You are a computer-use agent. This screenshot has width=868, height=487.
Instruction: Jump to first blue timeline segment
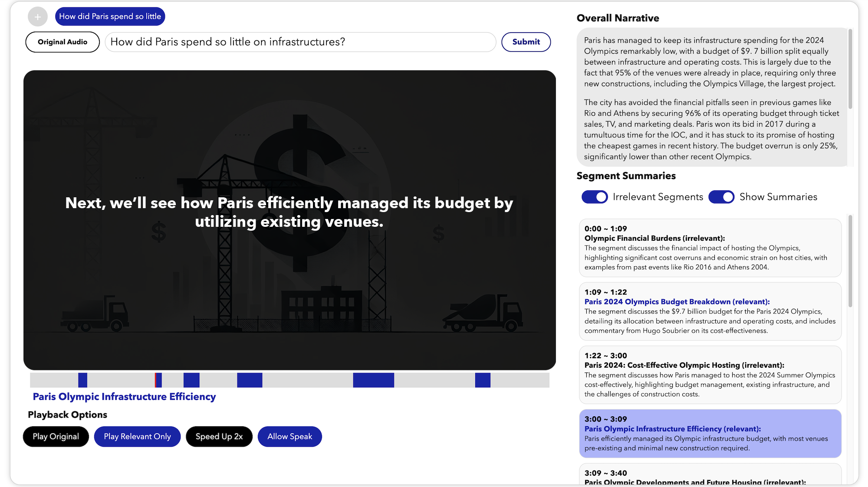tap(82, 380)
